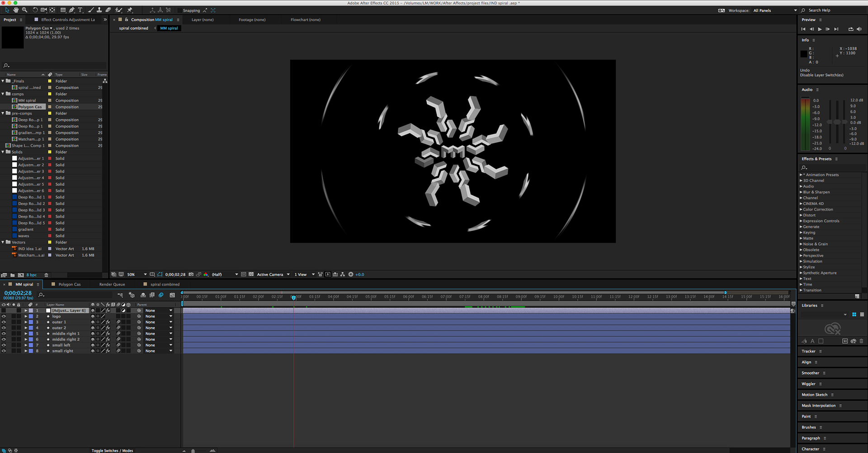The image size is (868, 453).
Task: Hide the small right layer
Action: (x=4, y=351)
